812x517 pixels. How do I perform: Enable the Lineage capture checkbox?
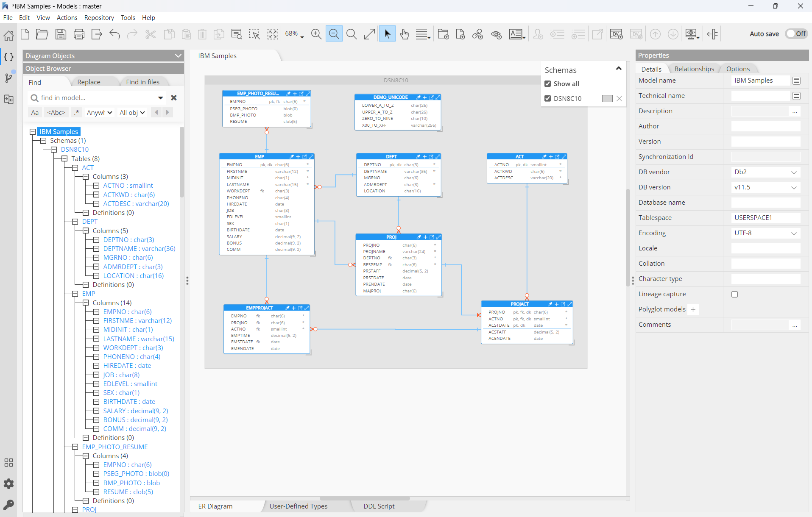734,294
